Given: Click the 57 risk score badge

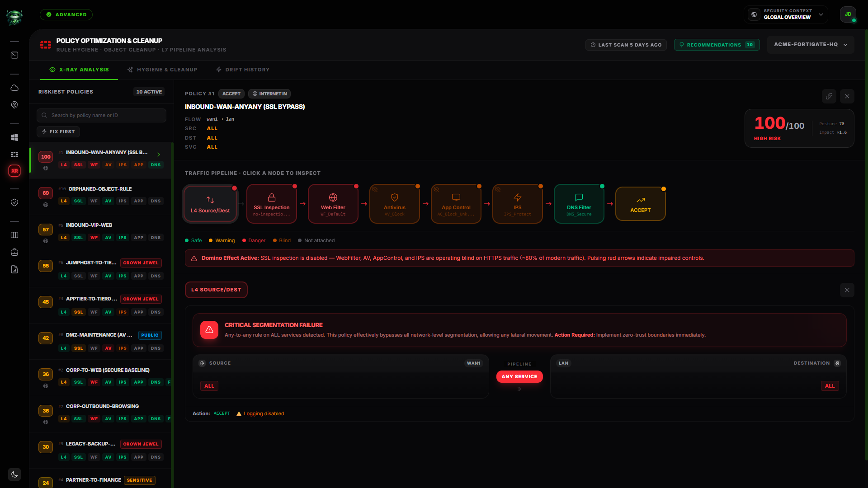Looking at the screenshot, I should [46, 230].
